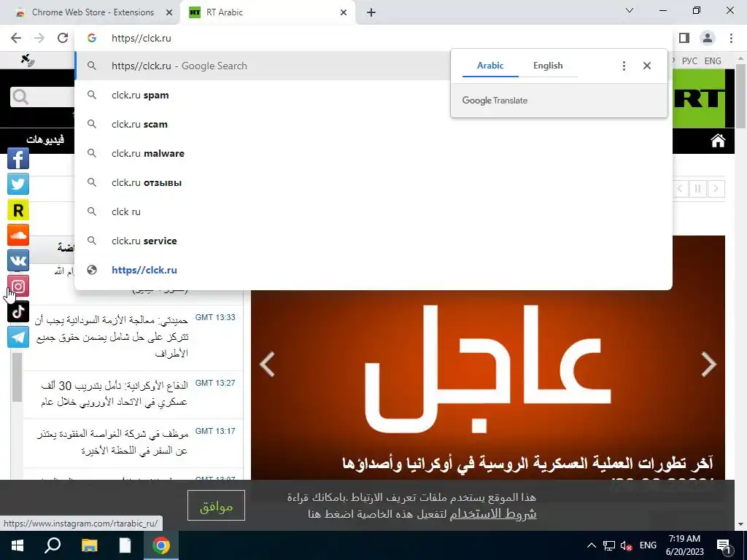
Task: Open the VK social icon
Action: pyautogui.click(x=18, y=260)
